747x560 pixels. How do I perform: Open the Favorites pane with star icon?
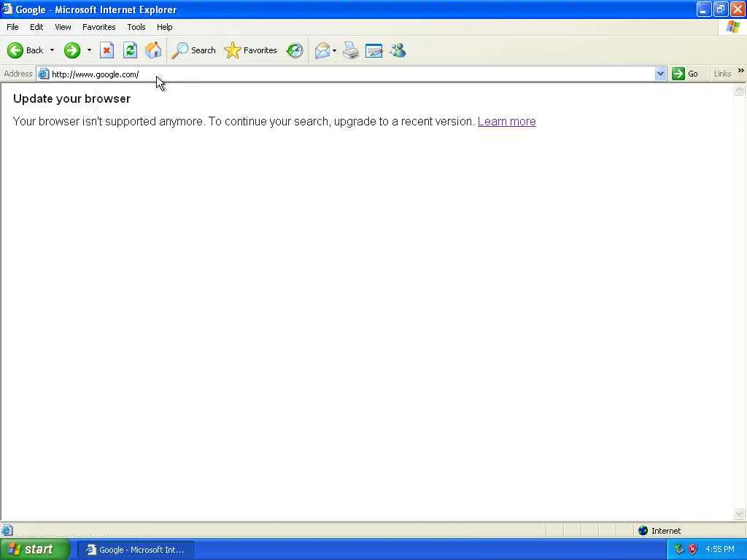[x=251, y=50]
